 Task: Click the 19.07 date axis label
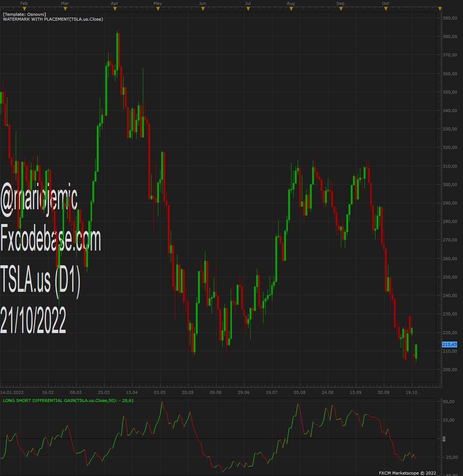[x=272, y=392]
